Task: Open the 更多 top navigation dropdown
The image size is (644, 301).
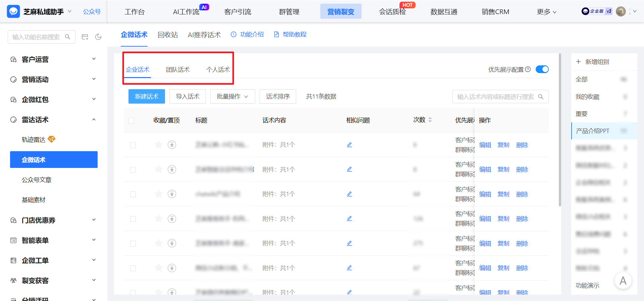Action: pyautogui.click(x=546, y=12)
